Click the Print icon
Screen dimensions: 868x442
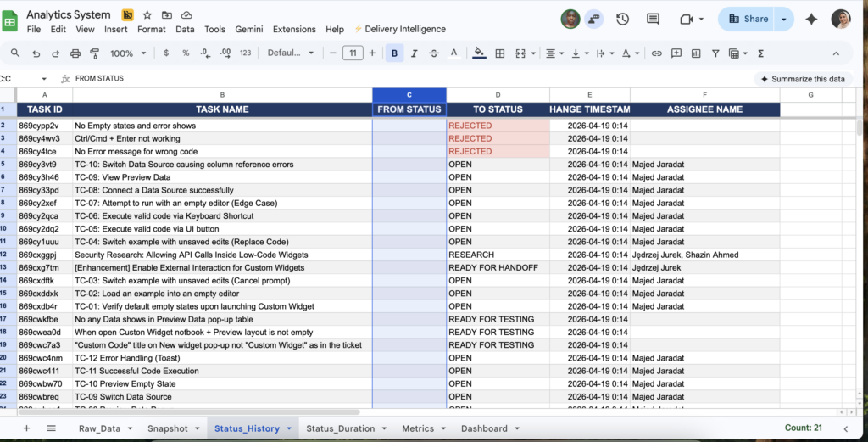coord(75,53)
